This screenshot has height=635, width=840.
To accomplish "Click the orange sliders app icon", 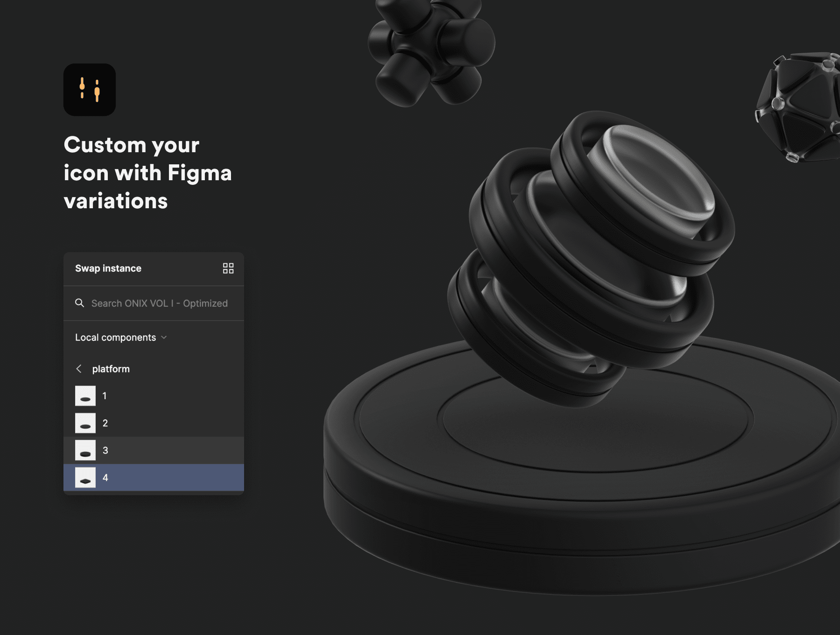I will coord(90,90).
